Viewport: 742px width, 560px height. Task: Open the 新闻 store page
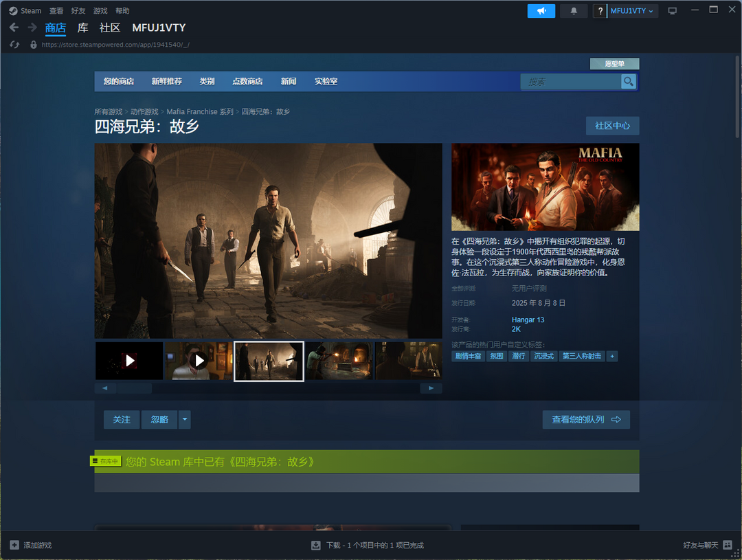point(289,81)
